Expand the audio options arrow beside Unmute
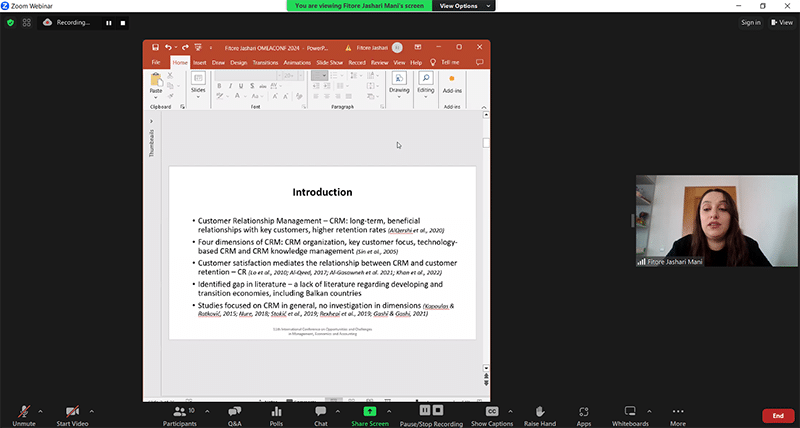The width and height of the screenshot is (800, 428). click(40, 408)
